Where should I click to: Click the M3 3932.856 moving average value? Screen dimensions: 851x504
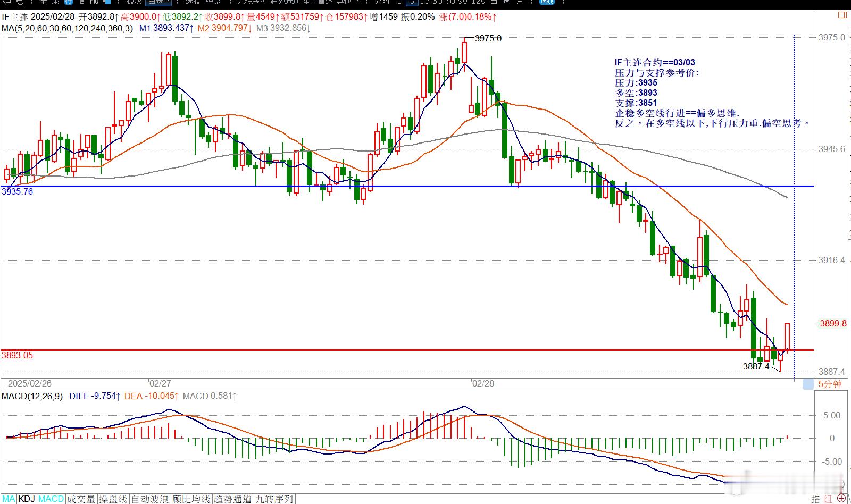tap(283, 28)
